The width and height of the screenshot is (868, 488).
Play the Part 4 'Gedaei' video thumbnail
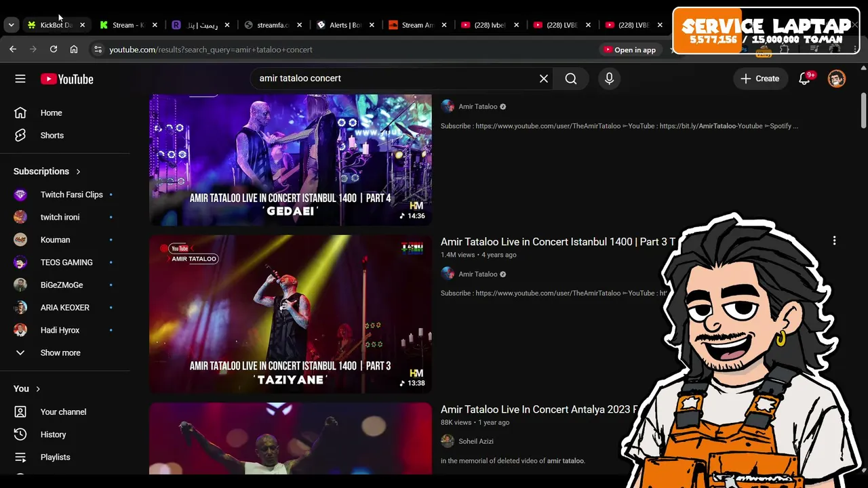[x=290, y=160]
